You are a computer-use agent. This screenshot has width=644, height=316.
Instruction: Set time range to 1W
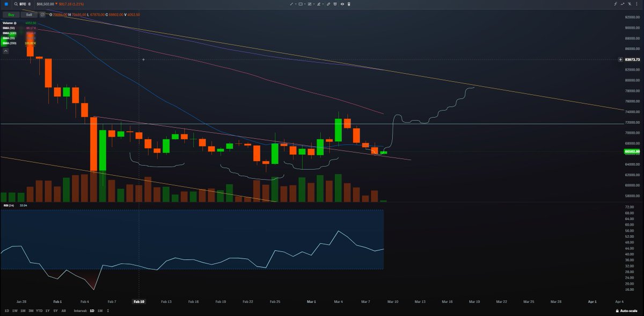(15, 311)
